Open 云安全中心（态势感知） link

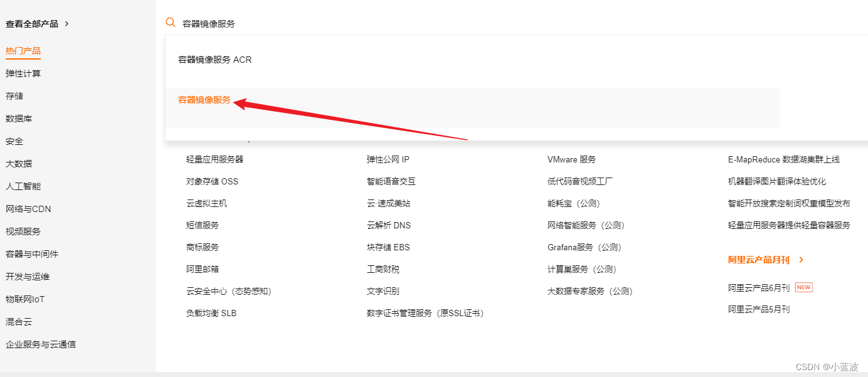229,291
